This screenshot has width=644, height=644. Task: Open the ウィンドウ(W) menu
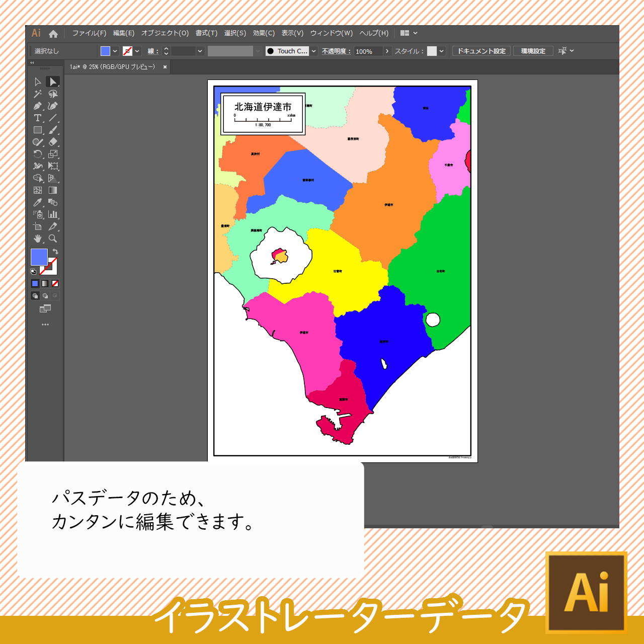(332, 33)
